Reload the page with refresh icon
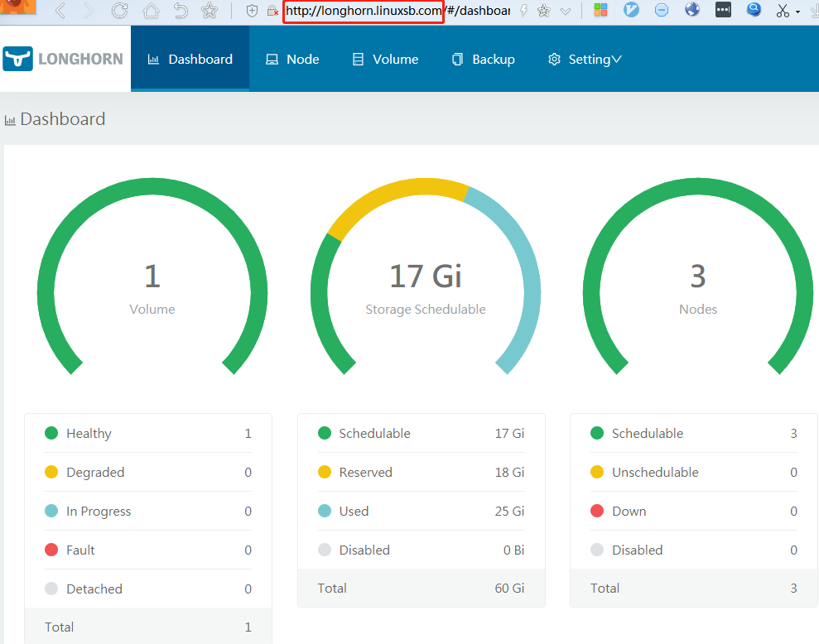 pos(119,11)
